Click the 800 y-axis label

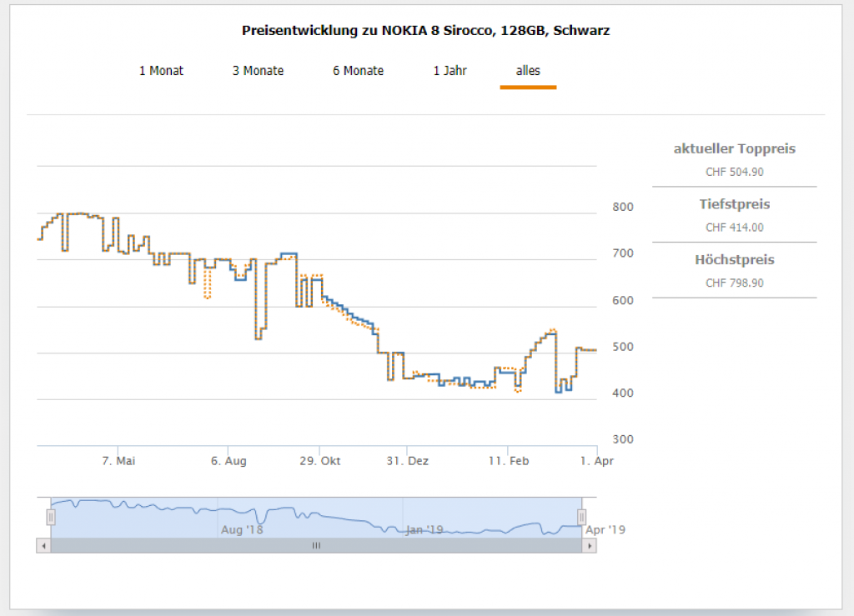pyautogui.click(x=623, y=207)
